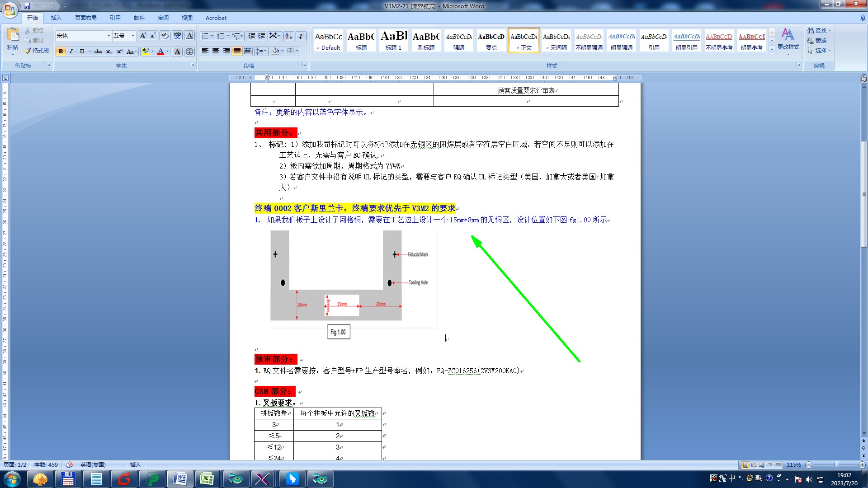The width and height of the screenshot is (868, 488).
Task: Apply the red font color swatch
Action: [160, 52]
